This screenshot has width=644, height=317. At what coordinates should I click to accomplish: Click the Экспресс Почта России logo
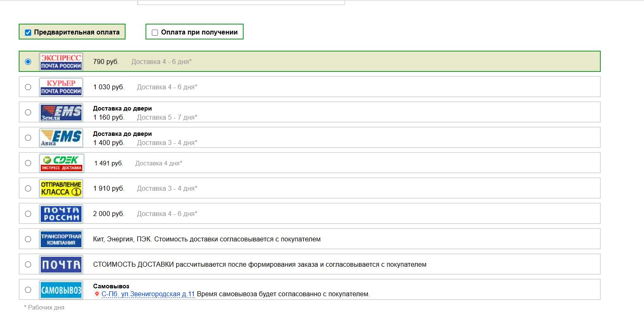pyautogui.click(x=60, y=61)
